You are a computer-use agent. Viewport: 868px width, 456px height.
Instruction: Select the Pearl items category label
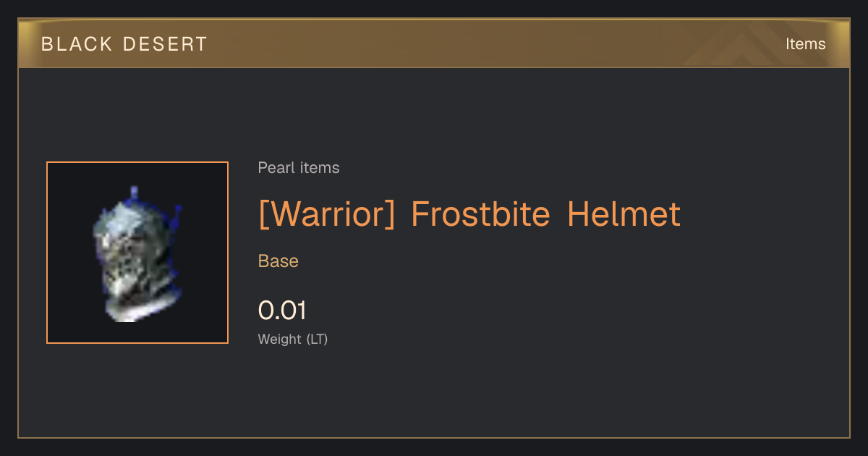click(x=299, y=168)
